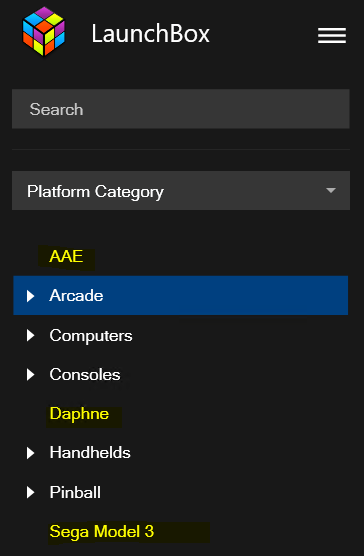Expand the Pinball disclosure triangle
364x556 pixels.
pyautogui.click(x=31, y=492)
